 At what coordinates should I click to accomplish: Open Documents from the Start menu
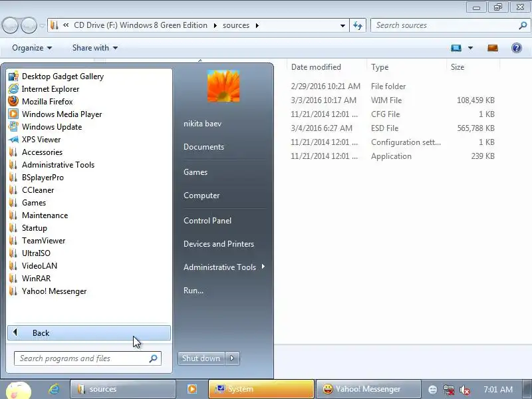coord(204,147)
